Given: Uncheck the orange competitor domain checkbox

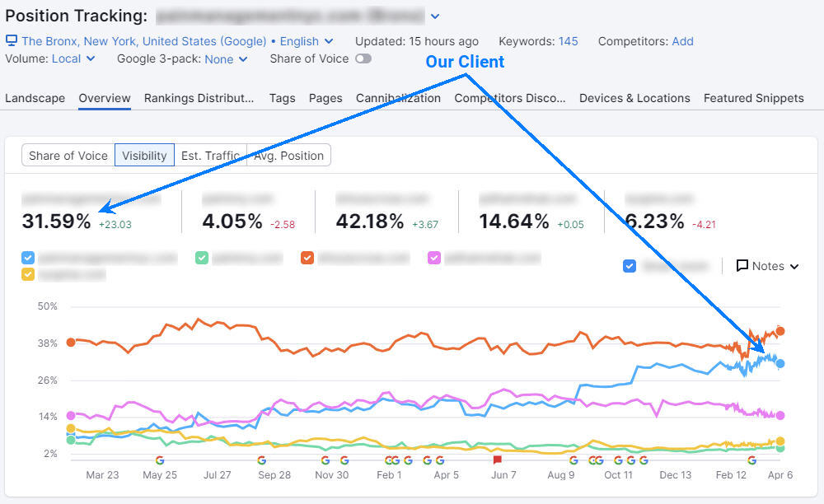Looking at the screenshot, I should coord(307,258).
